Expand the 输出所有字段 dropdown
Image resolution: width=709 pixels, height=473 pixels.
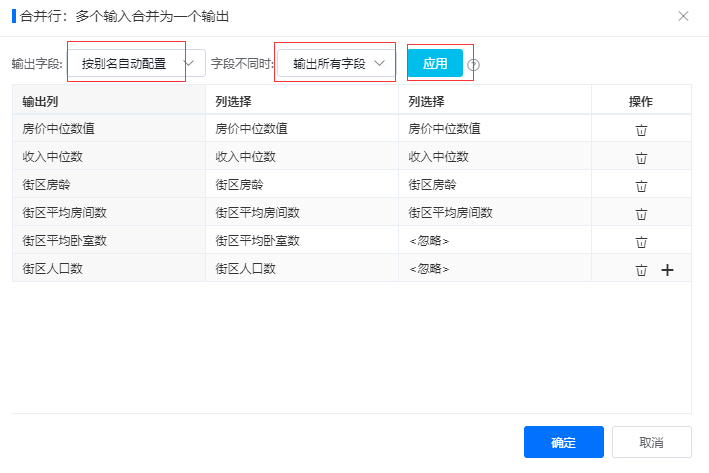coord(336,63)
